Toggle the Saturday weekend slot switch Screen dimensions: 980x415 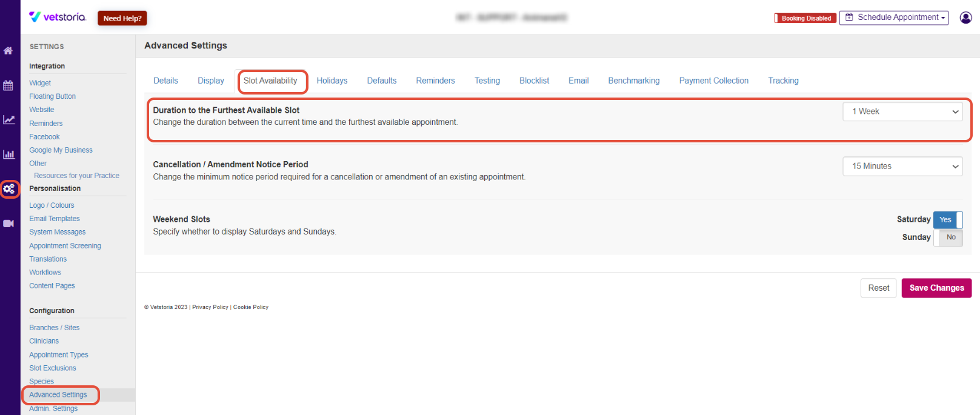[x=948, y=220]
